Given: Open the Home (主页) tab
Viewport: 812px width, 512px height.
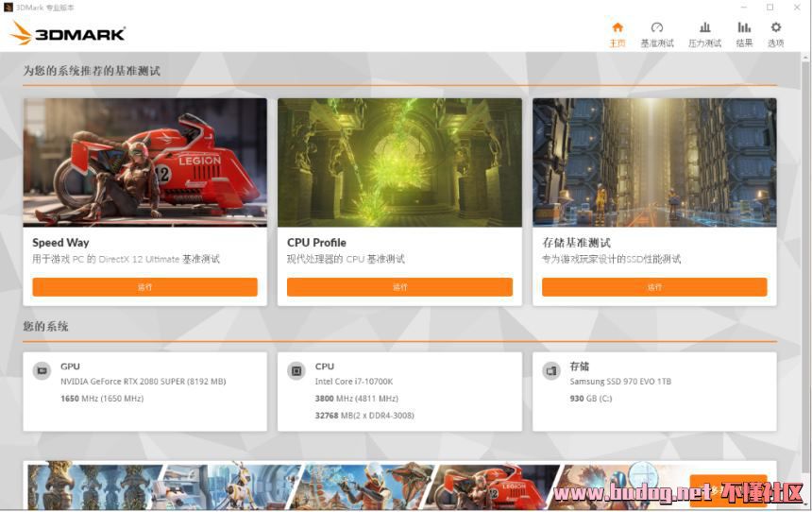Looking at the screenshot, I should [617, 35].
